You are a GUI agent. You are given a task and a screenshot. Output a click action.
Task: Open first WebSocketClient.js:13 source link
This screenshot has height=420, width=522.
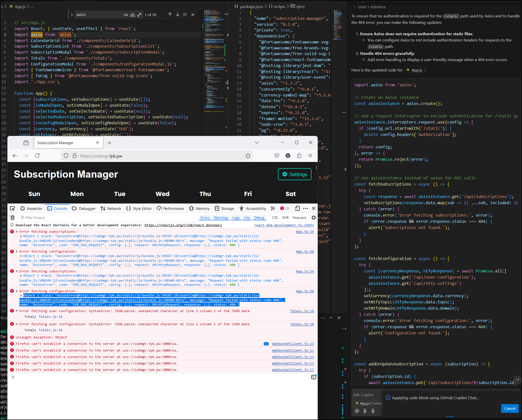[293, 344]
